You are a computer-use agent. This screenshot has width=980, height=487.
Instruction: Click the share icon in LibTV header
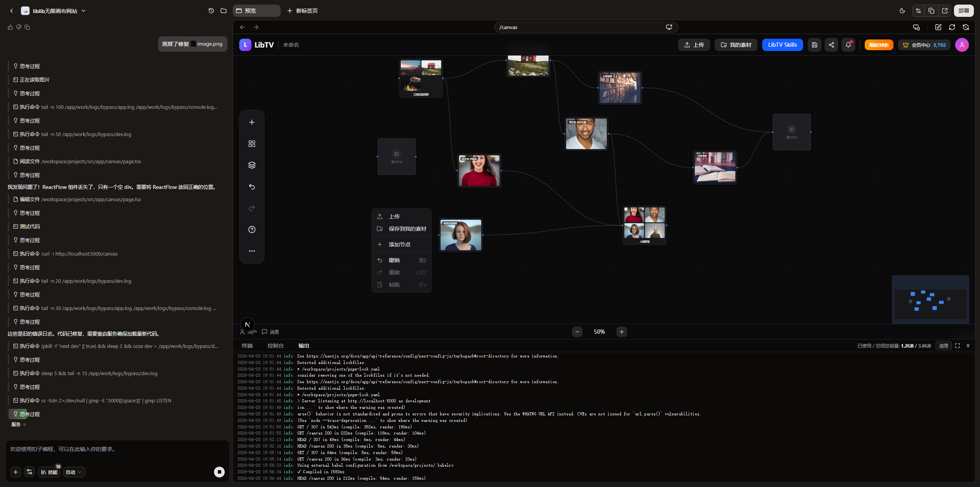pyautogui.click(x=831, y=45)
